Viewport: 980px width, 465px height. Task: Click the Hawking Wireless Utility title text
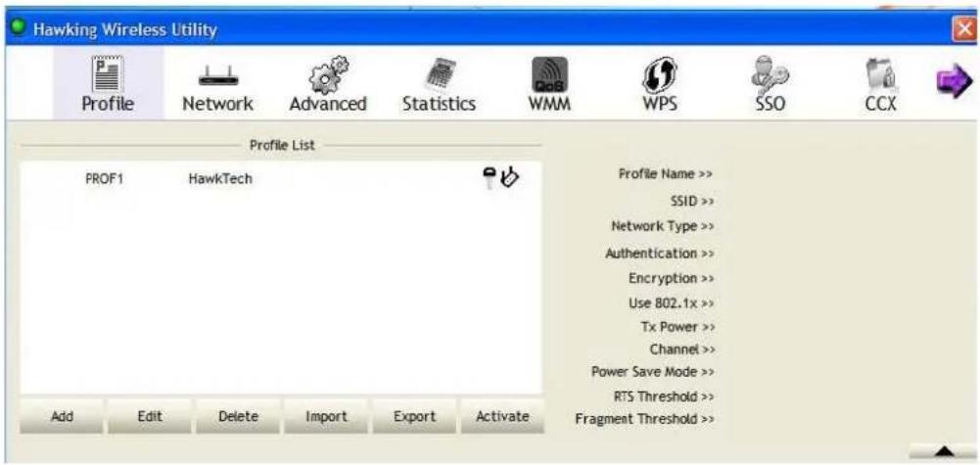(125, 29)
